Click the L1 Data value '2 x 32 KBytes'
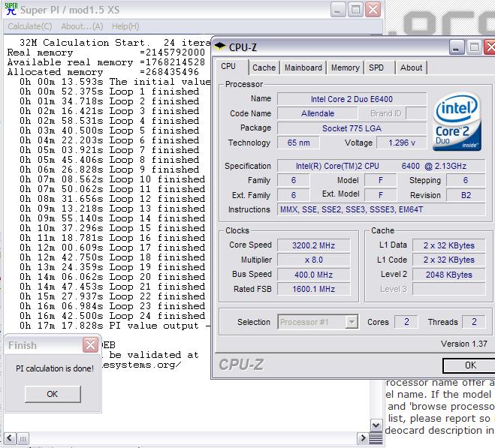This screenshot has width=495, height=448. tap(448, 245)
